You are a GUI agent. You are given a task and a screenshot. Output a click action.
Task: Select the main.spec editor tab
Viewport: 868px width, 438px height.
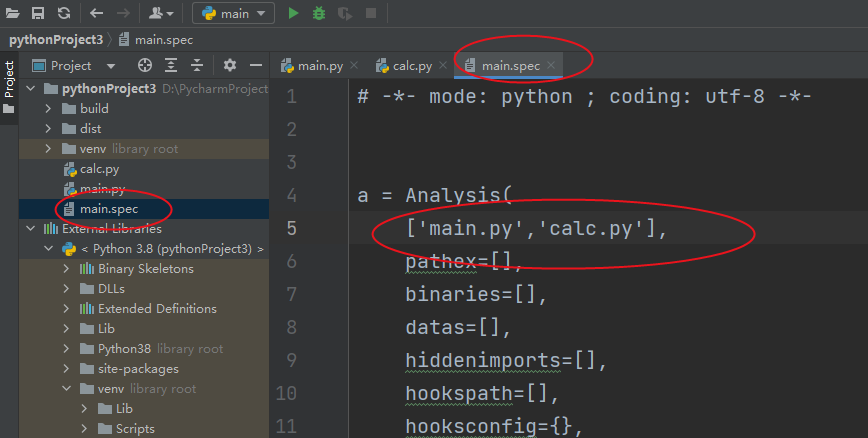click(x=510, y=66)
